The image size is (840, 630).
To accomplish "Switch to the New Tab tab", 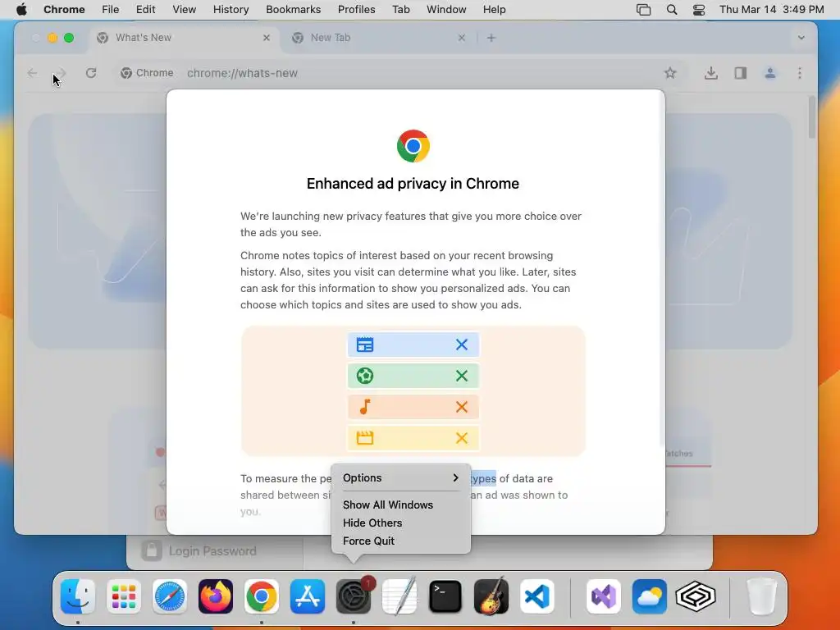I will tap(378, 38).
